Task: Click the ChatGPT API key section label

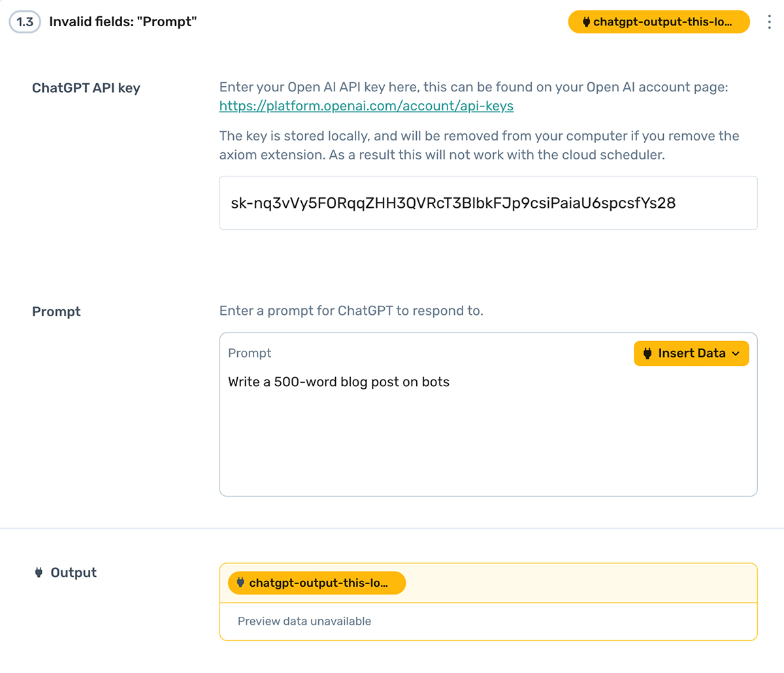Action: point(86,88)
